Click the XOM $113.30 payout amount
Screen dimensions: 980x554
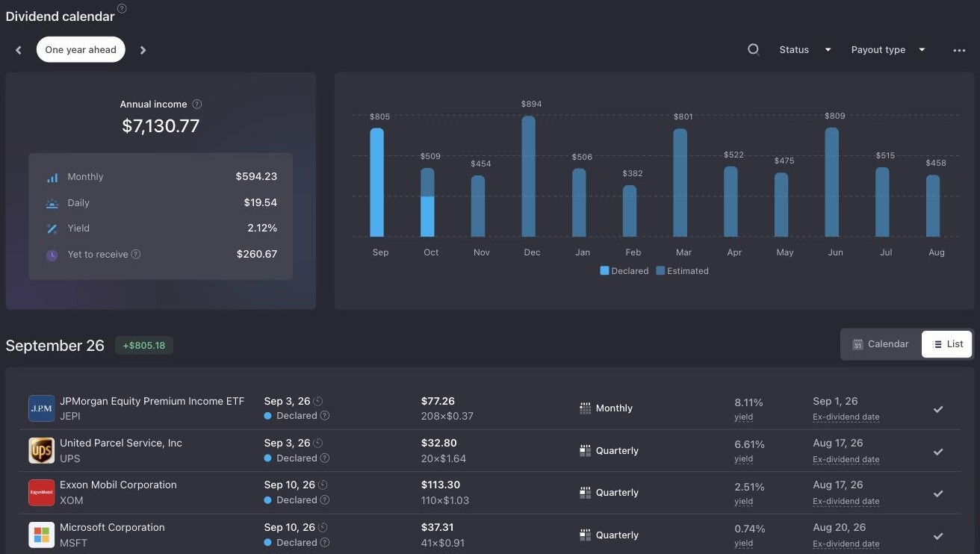point(441,485)
